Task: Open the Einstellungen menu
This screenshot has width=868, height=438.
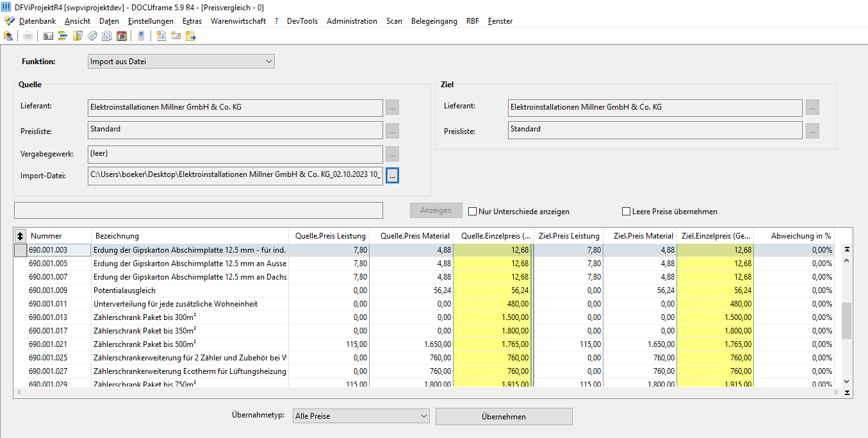Action: click(151, 21)
